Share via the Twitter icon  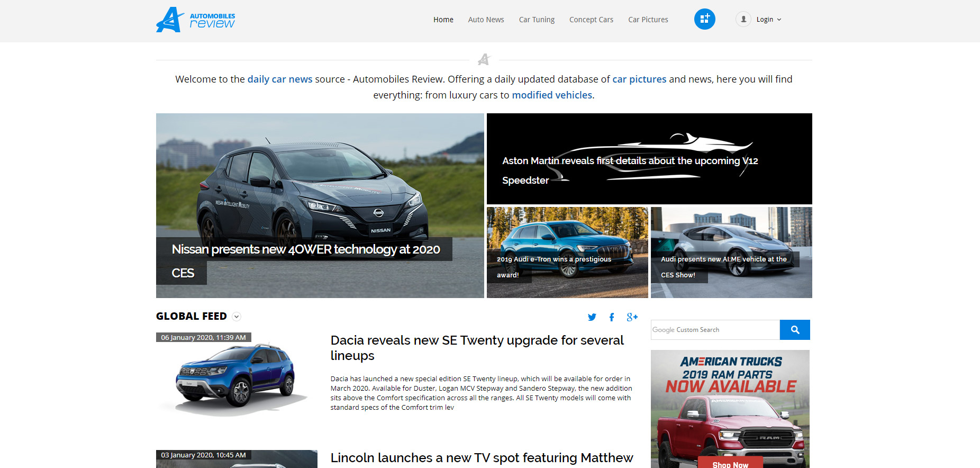592,317
